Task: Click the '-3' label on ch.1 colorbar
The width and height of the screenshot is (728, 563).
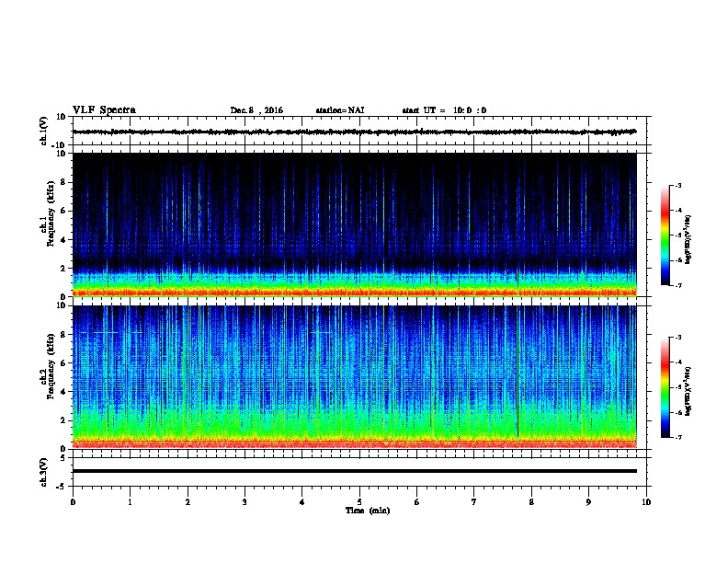Action: [x=677, y=185]
